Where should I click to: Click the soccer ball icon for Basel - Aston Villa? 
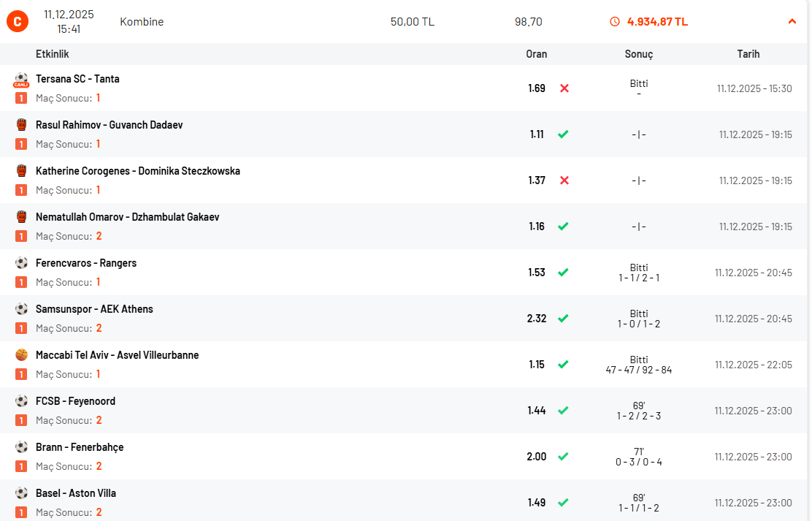(x=21, y=493)
